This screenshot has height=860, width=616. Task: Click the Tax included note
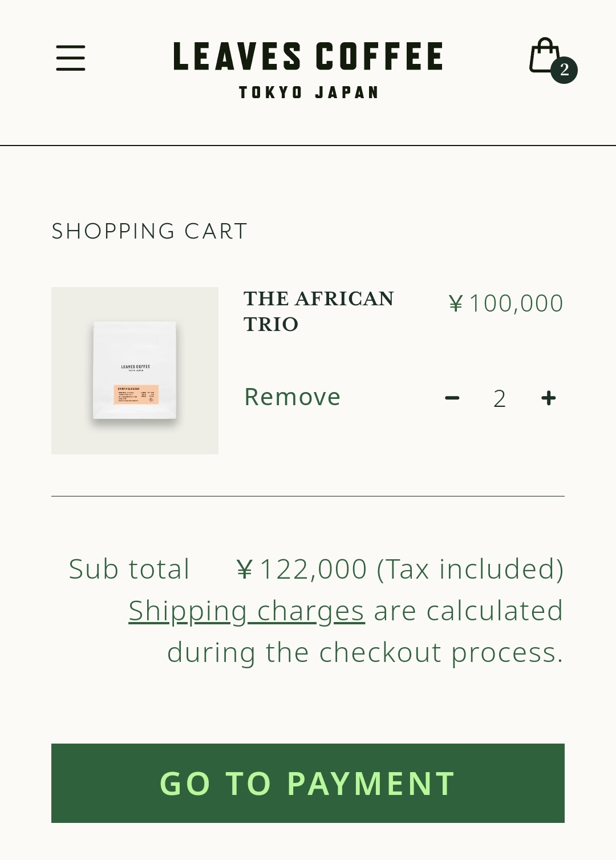click(x=470, y=569)
